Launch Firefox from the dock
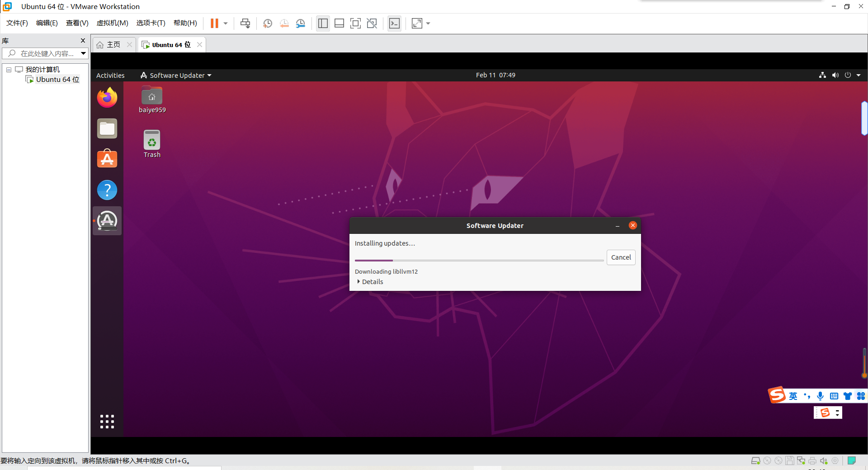This screenshot has height=470, width=868. coord(107,98)
